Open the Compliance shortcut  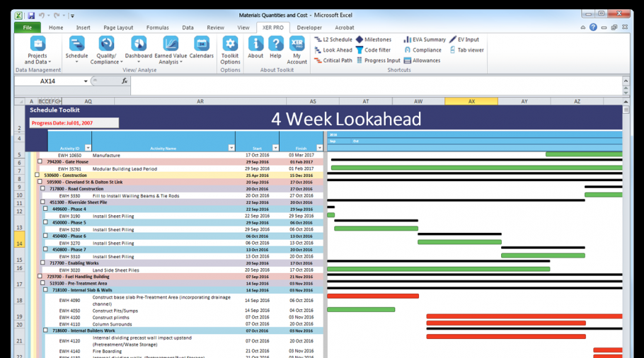point(422,50)
